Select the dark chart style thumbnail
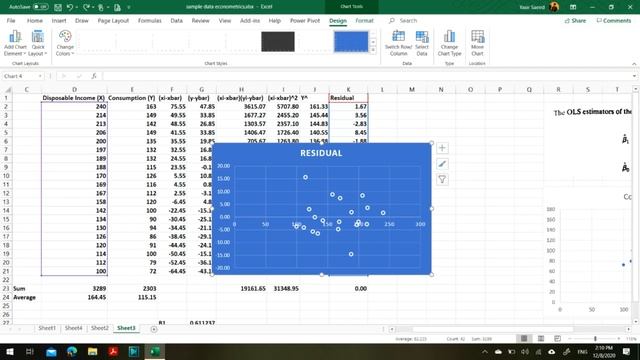Viewport: 640px width, 360px height. [278, 42]
